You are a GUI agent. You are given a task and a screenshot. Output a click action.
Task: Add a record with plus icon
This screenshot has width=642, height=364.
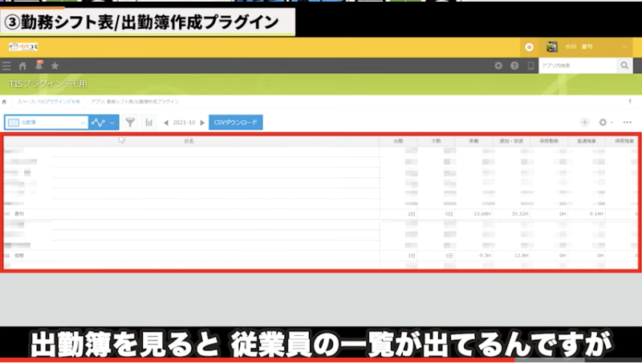point(585,123)
